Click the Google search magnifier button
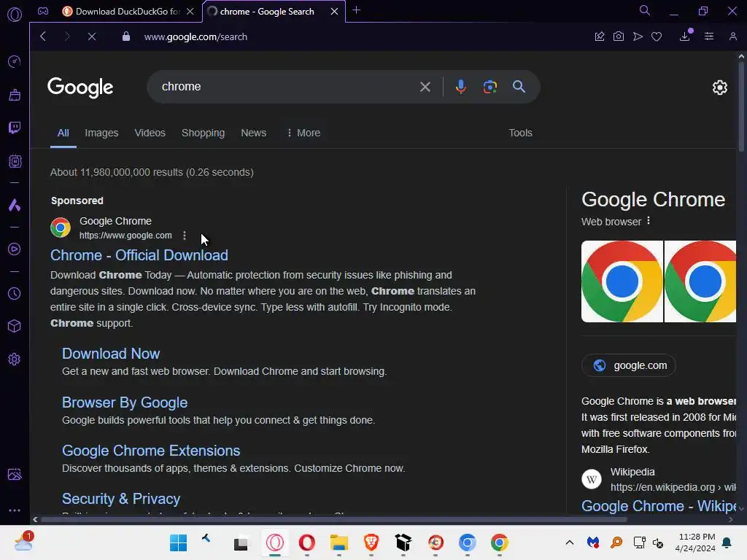The height and width of the screenshot is (560, 747). pyautogui.click(x=519, y=87)
